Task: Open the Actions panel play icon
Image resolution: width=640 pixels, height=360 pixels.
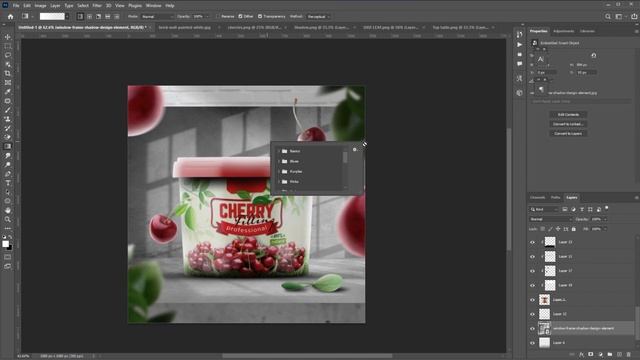Action: click(519, 44)
